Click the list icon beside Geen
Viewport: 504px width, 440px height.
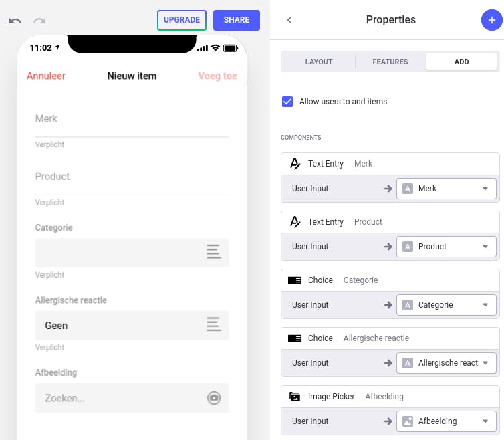coord(213,325)
